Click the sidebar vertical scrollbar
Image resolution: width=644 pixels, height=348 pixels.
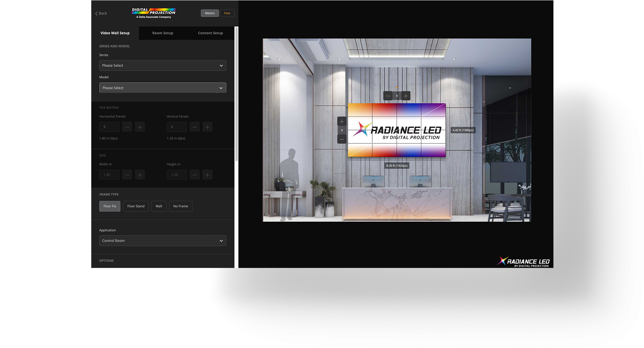(x=236, y=94)
